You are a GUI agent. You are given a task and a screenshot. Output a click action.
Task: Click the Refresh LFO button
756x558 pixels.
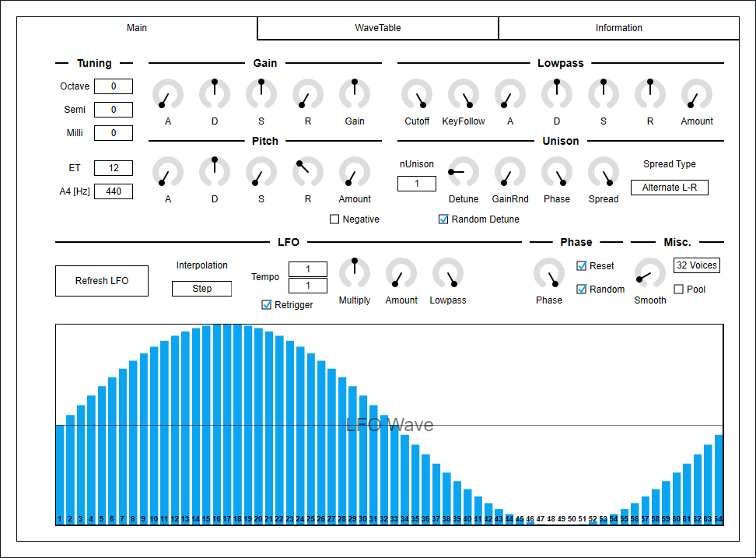tap(102, 281)
